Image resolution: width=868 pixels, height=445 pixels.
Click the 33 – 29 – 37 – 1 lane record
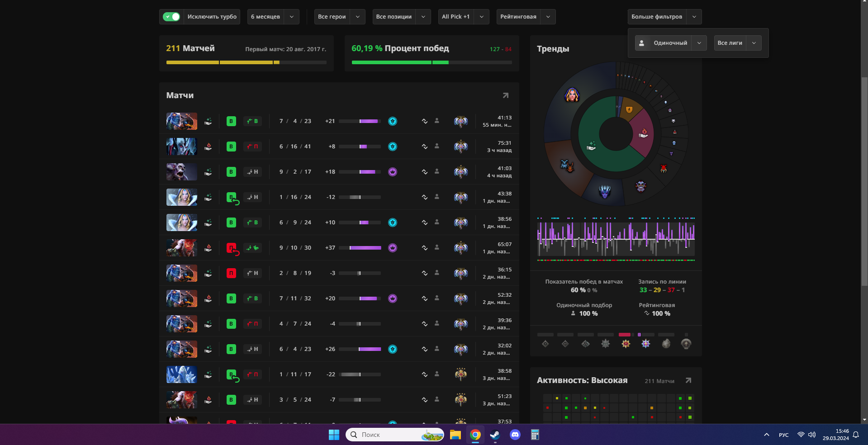click(x=662, y=290)
